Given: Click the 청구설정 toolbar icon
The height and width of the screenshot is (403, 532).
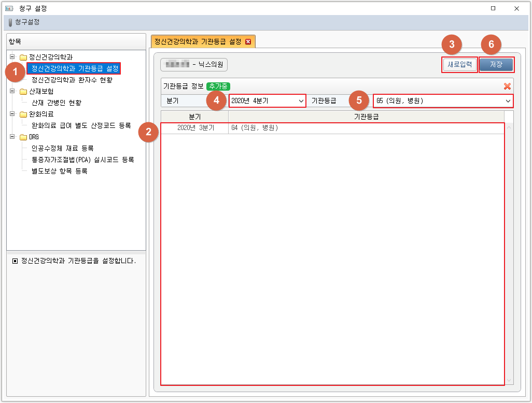Looking at the screenshot, I should [x=10, y=22].
